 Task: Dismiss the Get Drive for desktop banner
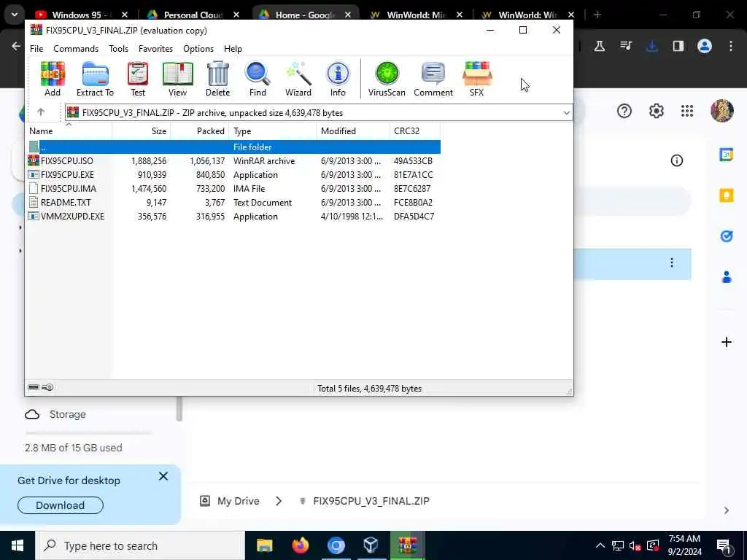163,476
